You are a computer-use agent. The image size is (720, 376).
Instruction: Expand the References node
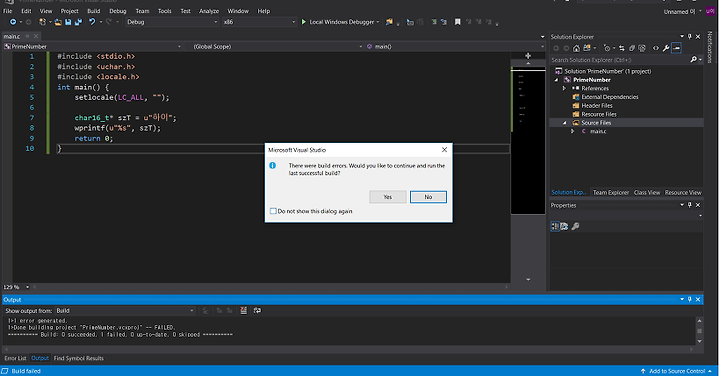click(564, 88)
